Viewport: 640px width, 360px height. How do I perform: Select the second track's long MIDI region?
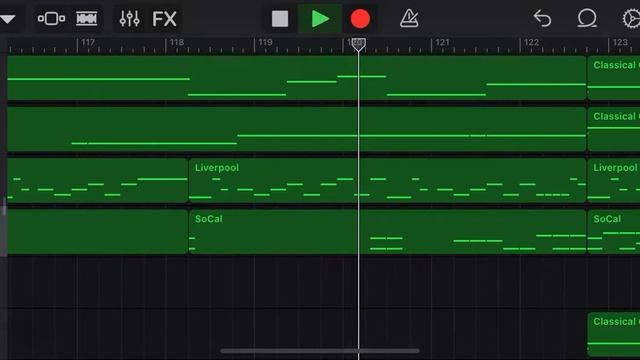[x=297, y=129]
